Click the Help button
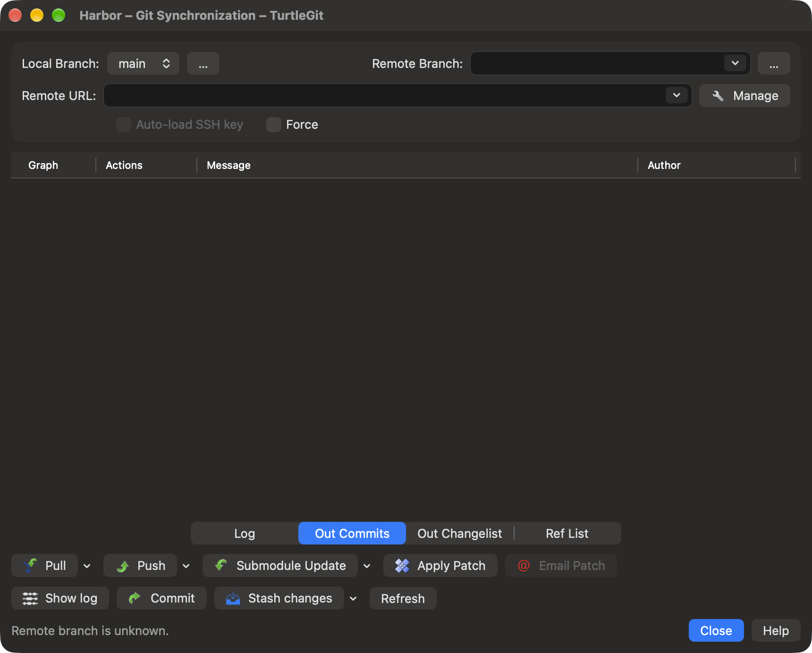Viewport: 812px width, 653px height. (x=776, y=630)
